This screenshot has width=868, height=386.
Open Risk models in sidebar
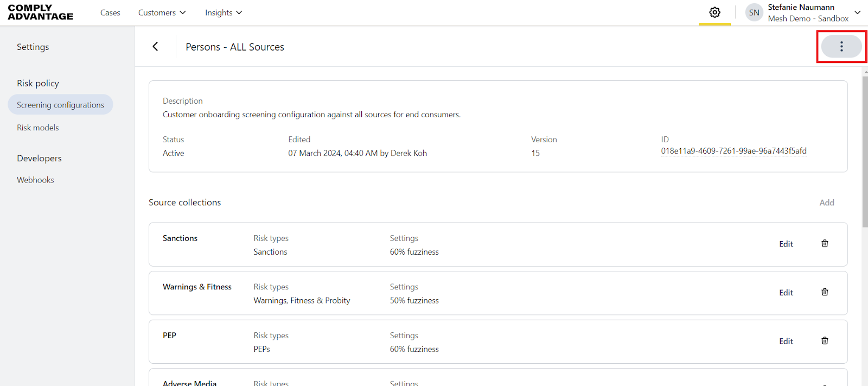pos(38,128)
